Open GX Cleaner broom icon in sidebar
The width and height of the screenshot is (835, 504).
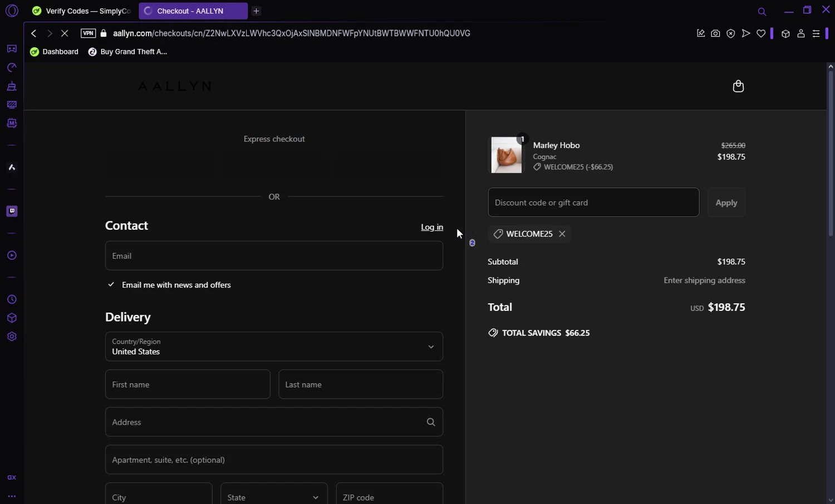point(12,86)
